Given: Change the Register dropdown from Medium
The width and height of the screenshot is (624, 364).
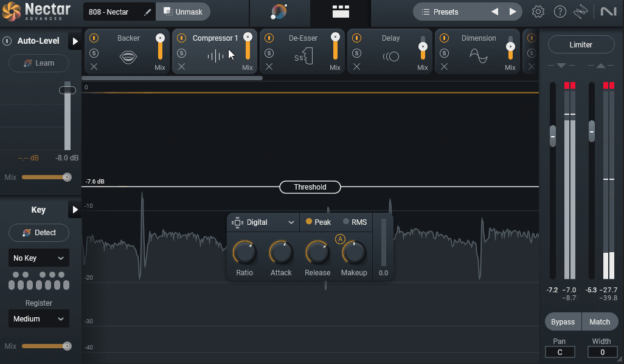Looking at the screenshot, I should (38, 318).
